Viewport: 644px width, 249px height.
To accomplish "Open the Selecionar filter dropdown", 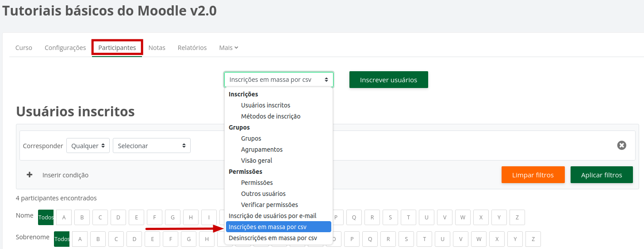I will click(x=151, y=146).
